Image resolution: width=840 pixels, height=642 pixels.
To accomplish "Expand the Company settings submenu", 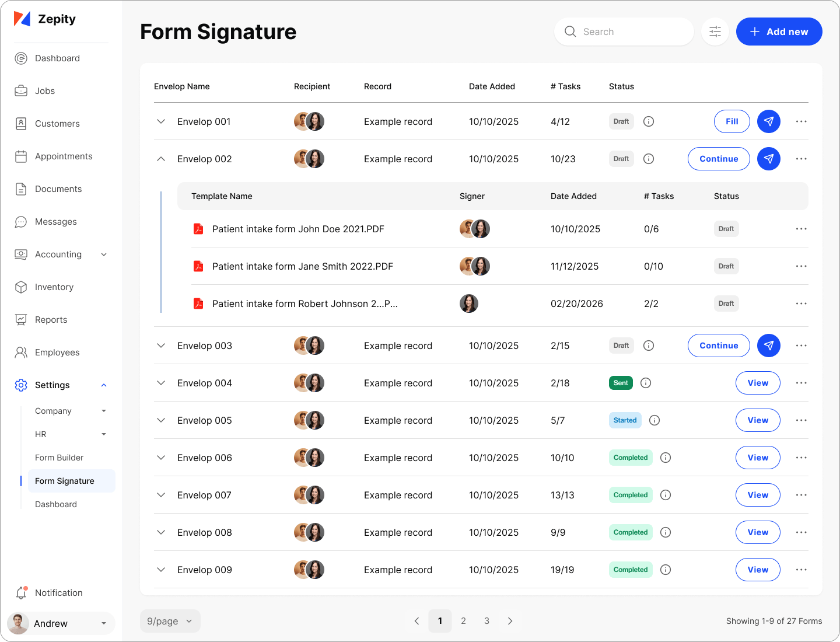I will point(104,411).
